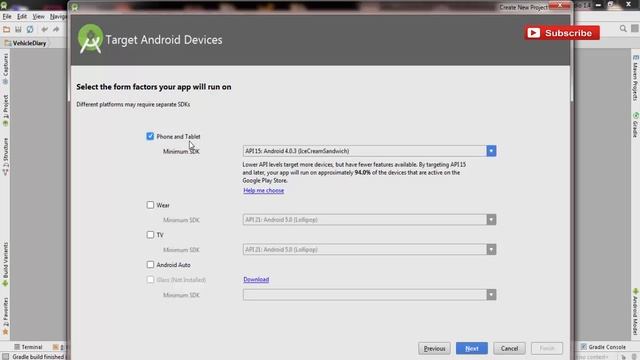Click the Save All toolbar icon

18,29
